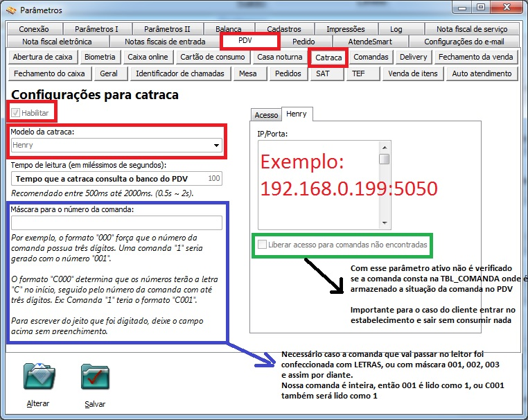
Task: Open the Comandas sub-tab
Action: [371, 57]
